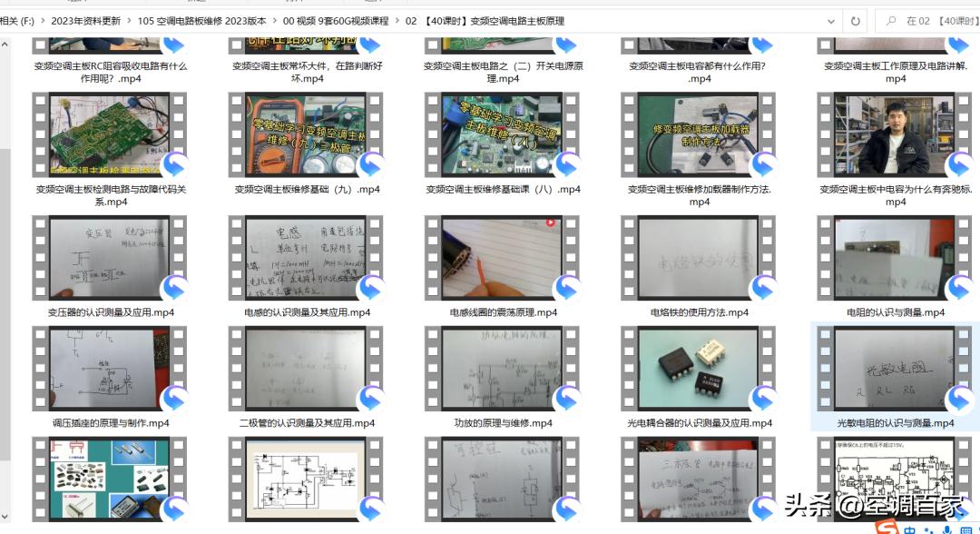Image resolution: width=980 pixels, height=534 pixels.
Task: Click file name '功放的原理与维修.mp4'
Action: click(503, 423)
